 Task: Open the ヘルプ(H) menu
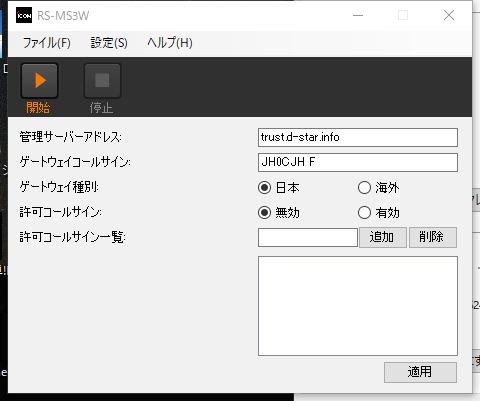[170, 43]
